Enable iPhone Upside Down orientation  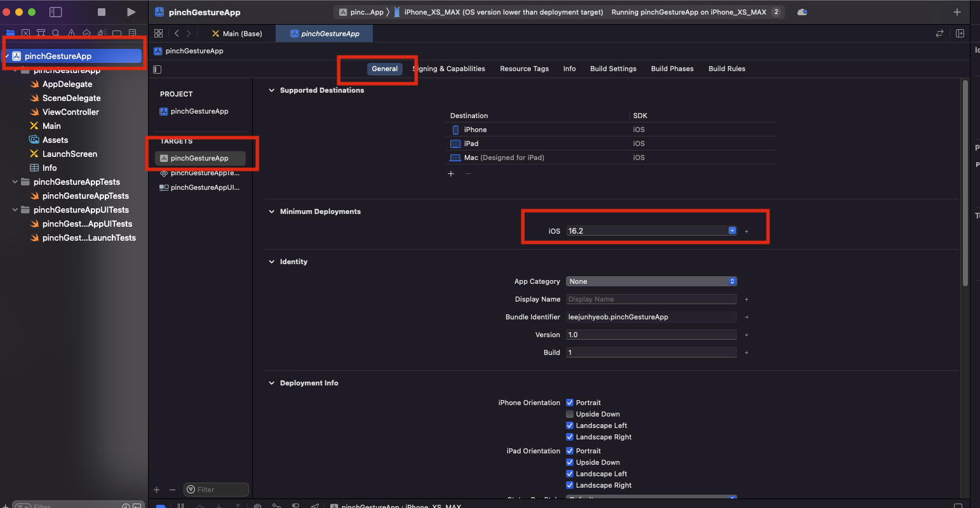tap(570, 414)
